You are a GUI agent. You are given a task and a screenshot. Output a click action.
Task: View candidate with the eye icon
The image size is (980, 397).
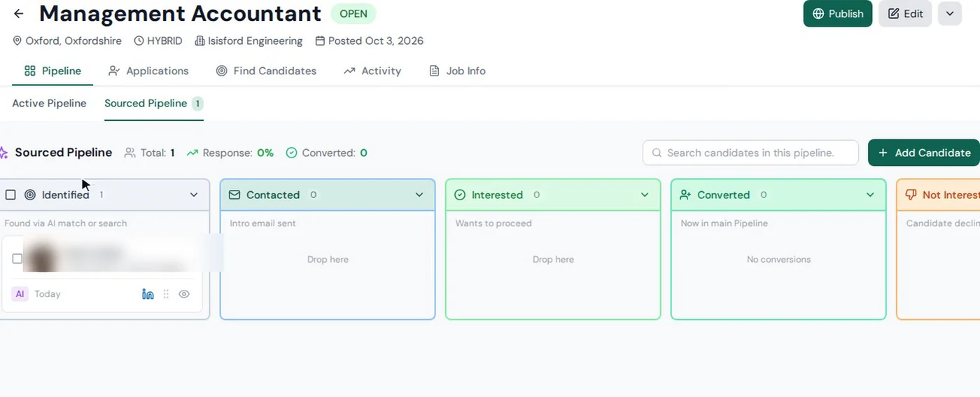(184, 294)
